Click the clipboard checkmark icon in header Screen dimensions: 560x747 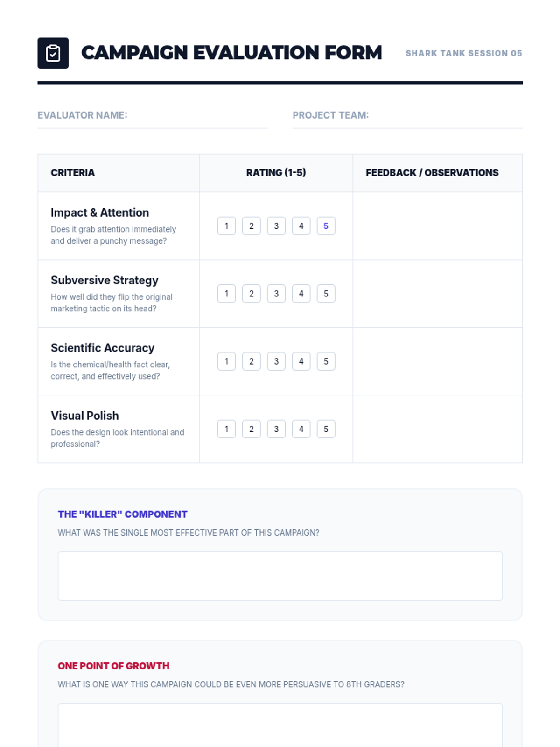pos(53,53)
